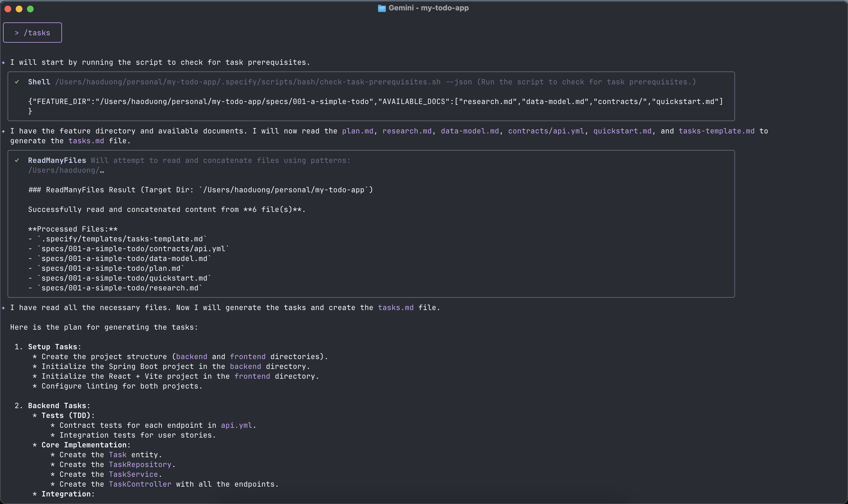The width and height of the screenshot is (848, 504).
Task: Click 'backend' in 'Create the project structure' line
Action: pos(192,357)
